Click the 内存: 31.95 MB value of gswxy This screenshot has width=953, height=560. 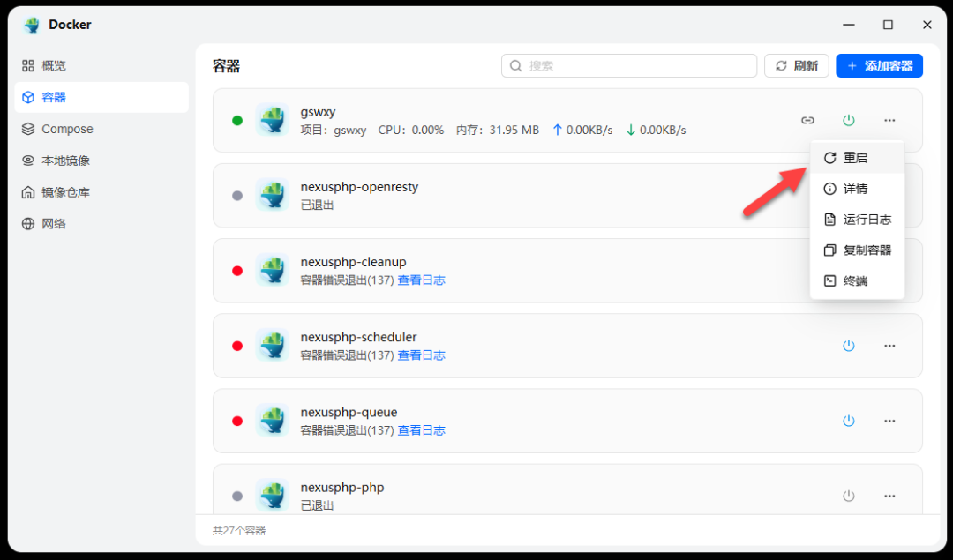[497, 130]
